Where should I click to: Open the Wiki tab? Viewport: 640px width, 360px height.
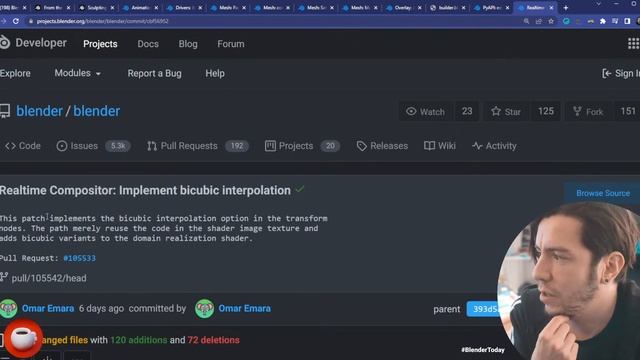(440, 146)
